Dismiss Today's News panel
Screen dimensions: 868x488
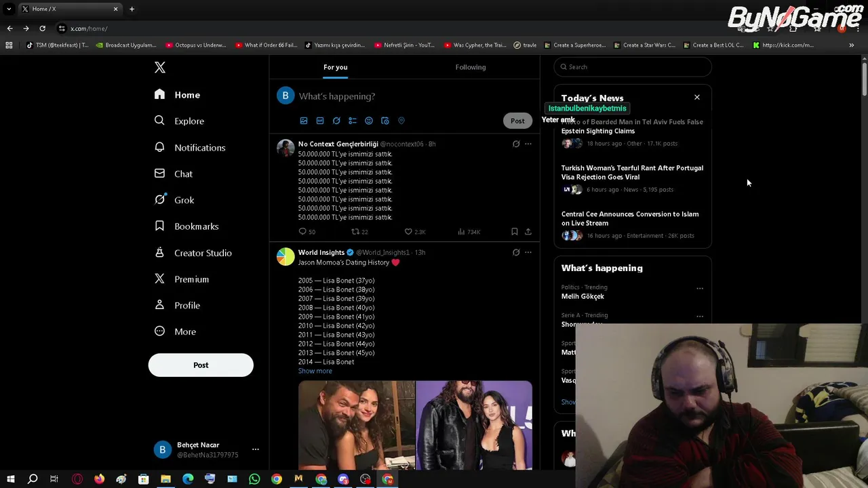click(696, 98)
